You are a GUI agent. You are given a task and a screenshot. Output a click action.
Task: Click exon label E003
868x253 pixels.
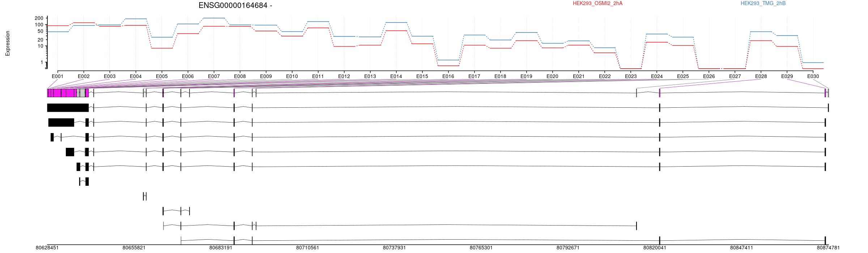[x=110, y=76]
